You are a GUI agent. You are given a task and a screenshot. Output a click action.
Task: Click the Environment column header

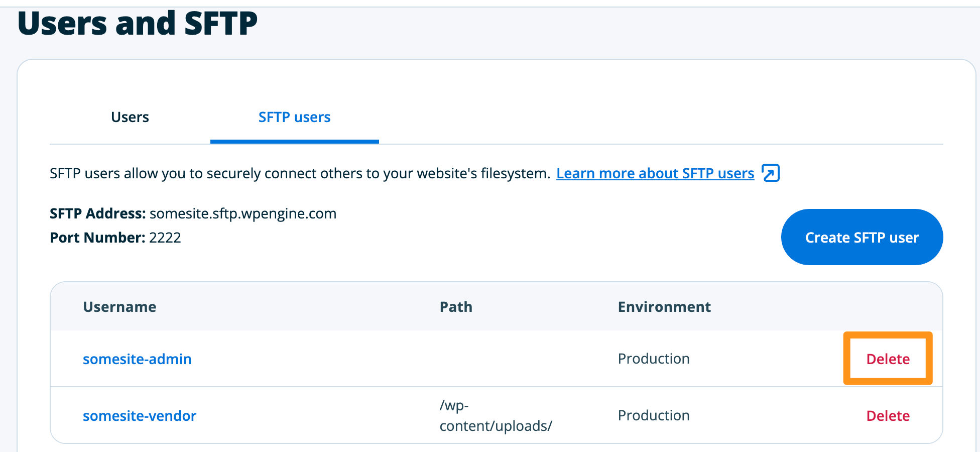[x=664, y=307]
